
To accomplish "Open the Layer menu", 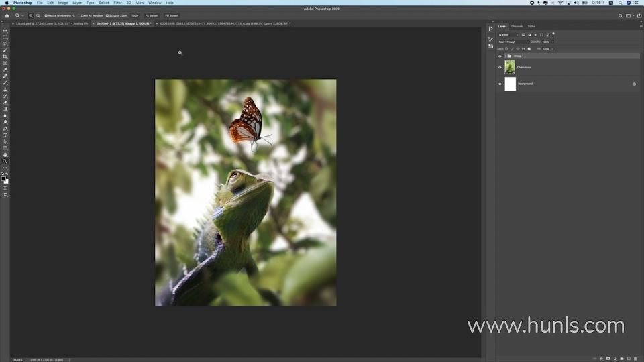I will [76, 3].
